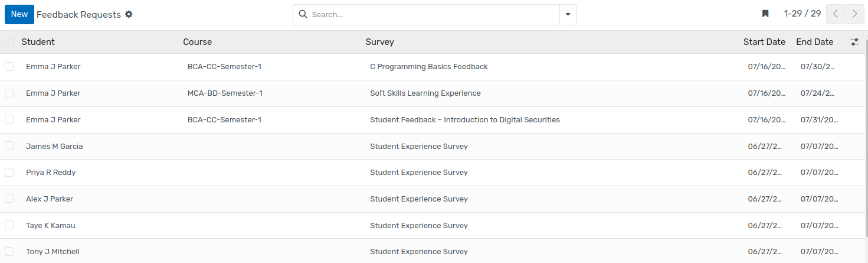Sort by End Date column header
Image resolution: width=868 pixels, height=263 pixels.
[x=814, y=42]
